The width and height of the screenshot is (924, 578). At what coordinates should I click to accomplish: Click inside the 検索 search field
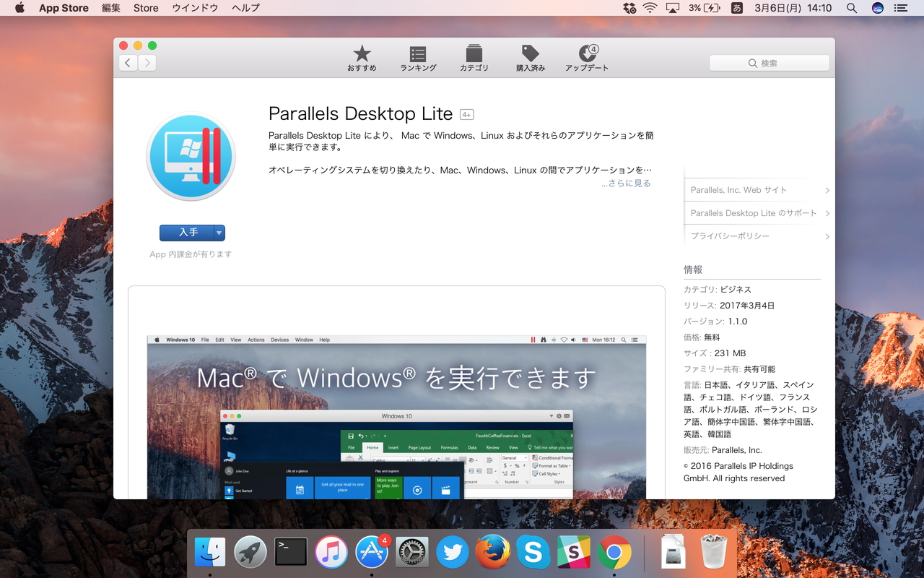pyautogui.click(x=769, y=63)
